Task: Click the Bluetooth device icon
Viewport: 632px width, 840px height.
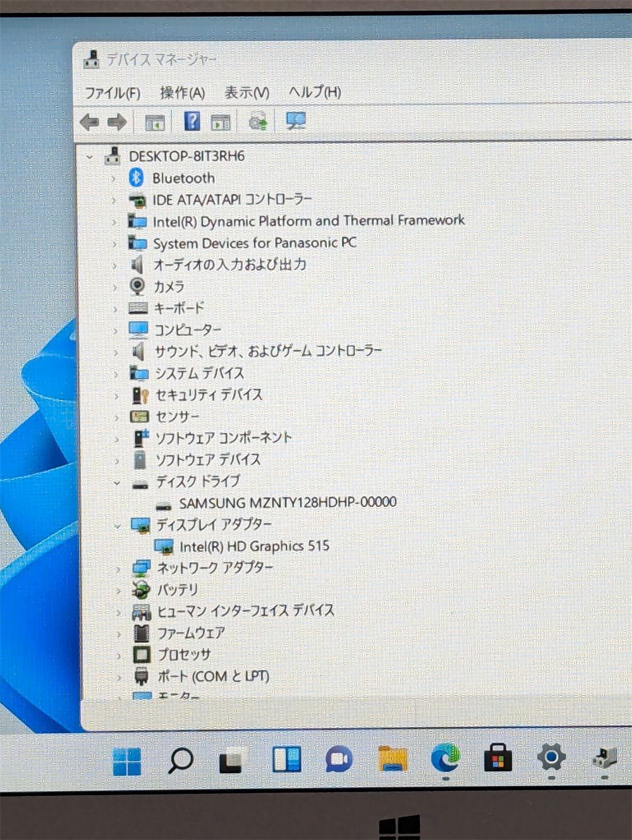Action: [136, 177]
